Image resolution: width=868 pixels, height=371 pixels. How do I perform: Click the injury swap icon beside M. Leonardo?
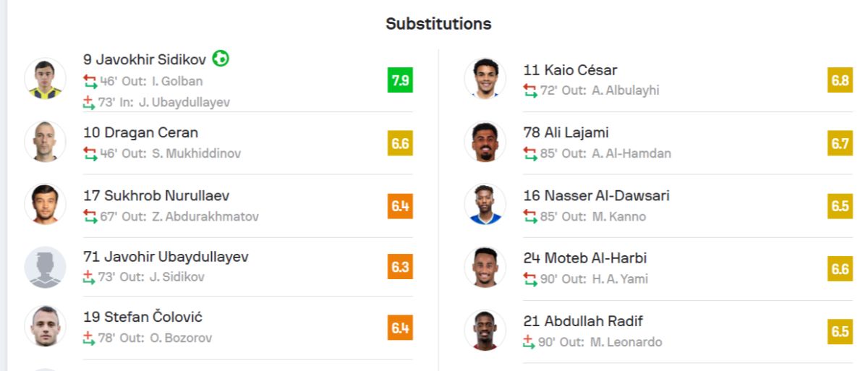click(x=529, y=341)
